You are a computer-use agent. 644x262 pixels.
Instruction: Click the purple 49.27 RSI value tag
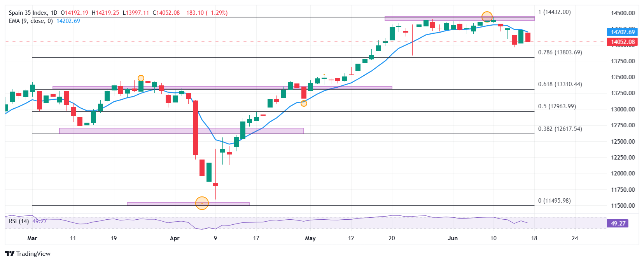click(x=618, y=223)
